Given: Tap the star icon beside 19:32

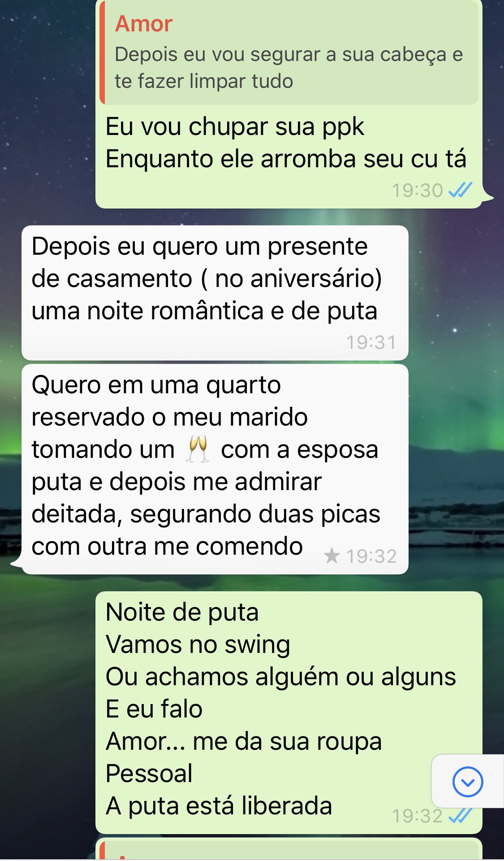Looking at the screenshot, I should [x=332, y=556].
